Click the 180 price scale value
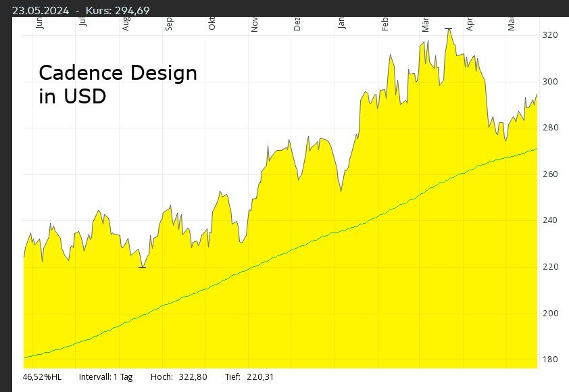Viewport: 569px width, 392px height. pos(549,359)
